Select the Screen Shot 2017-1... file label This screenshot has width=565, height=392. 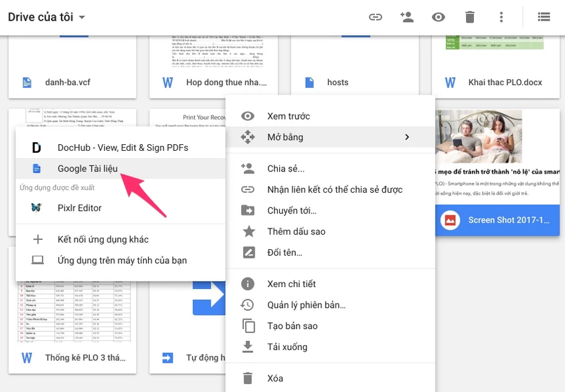[x=508, y=220]
